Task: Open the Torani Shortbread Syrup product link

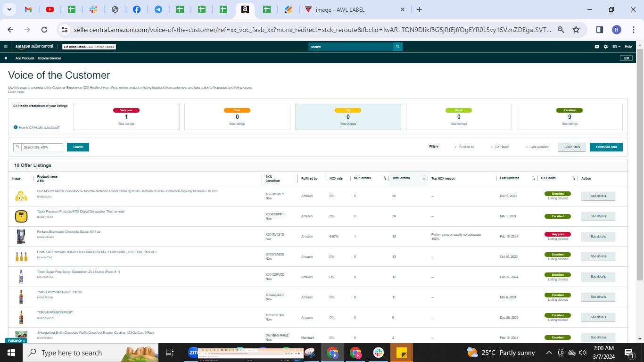Action: pos(59,292)
